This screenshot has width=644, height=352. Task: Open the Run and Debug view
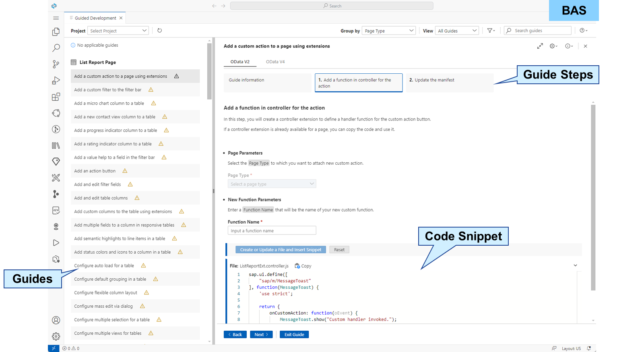(56, 81)
